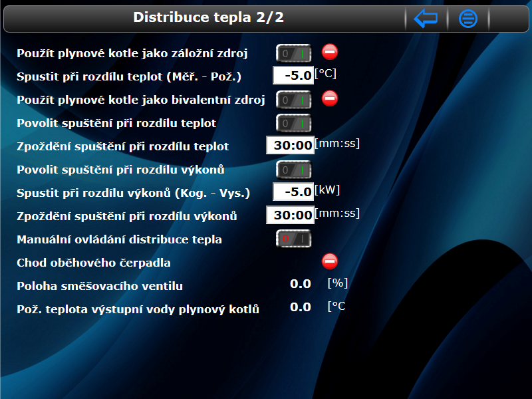Toggle Použít plynové kotle jako bivalentní zdroj
The image size is (532, 399).
pos(293,100)
